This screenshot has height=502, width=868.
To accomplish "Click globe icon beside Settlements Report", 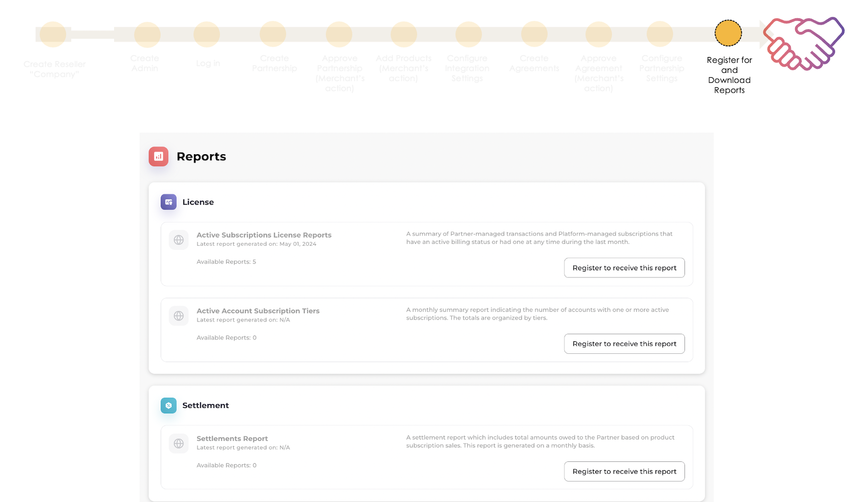I will pyautogui.click(x=179, y=444).
